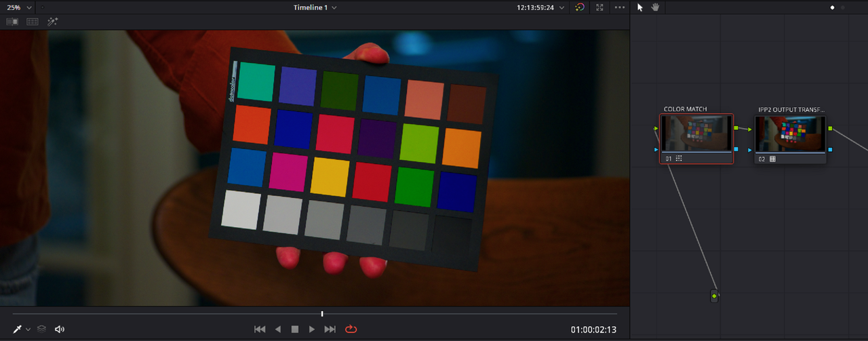The width and height of the screenshot is (868, 341).
Task: Mute the viewer audio speaker icon
Action: pos(60,329)
